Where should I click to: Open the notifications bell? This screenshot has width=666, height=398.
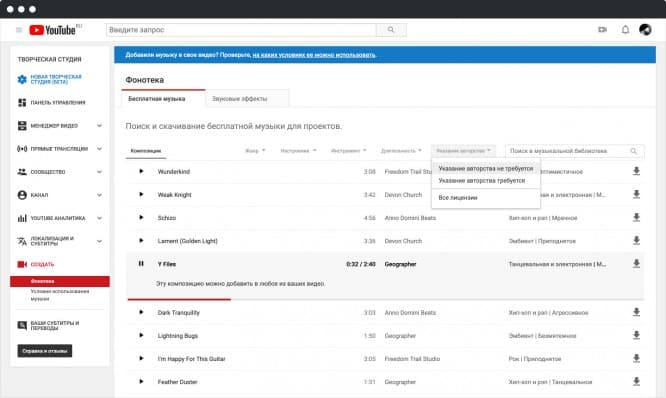coord(625,30)
